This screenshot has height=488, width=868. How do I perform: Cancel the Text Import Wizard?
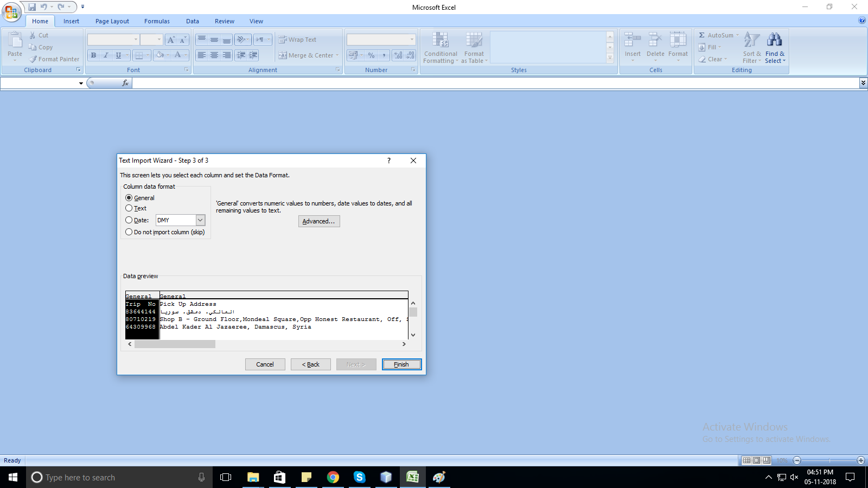pos(265,364)
